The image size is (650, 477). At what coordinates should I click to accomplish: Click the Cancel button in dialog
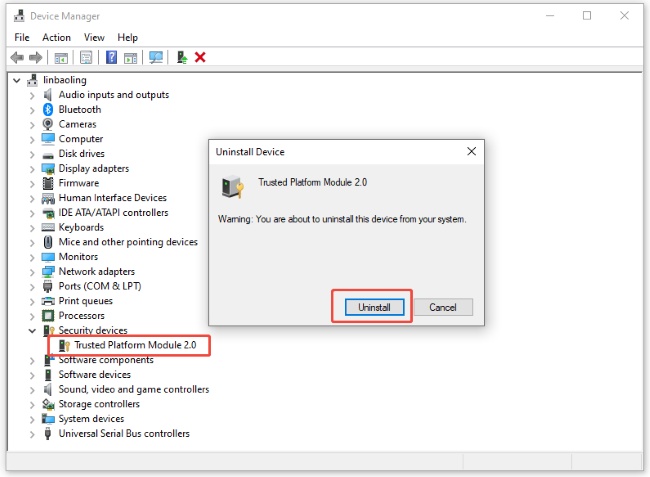tap(443, 308)
